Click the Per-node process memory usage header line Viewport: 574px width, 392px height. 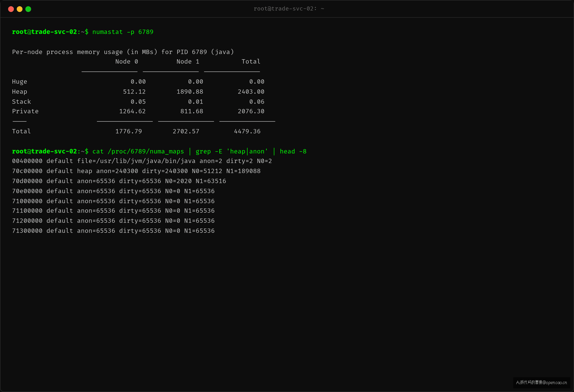click(x=123, y=52)
